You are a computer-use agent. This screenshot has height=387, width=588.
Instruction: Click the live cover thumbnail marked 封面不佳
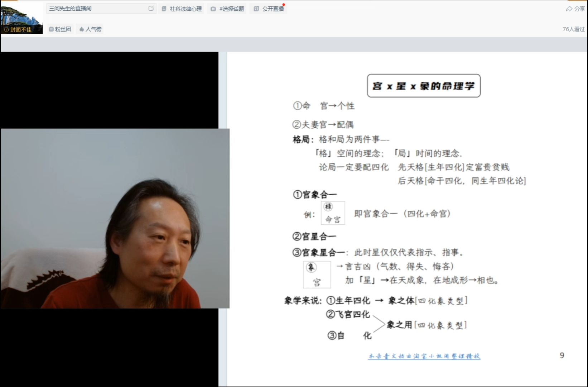pos(21,18)
